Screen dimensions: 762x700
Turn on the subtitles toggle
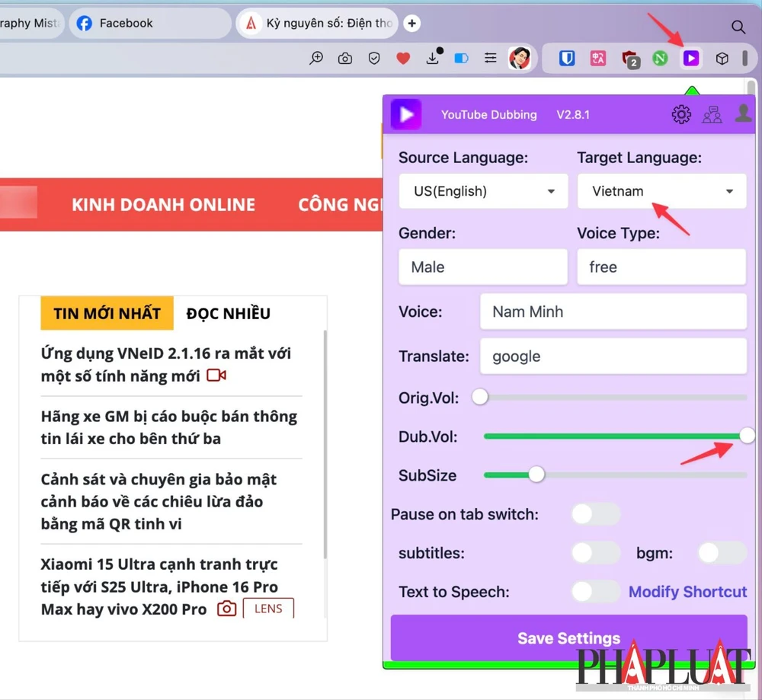pyautogui.click(x=595, y=553)
